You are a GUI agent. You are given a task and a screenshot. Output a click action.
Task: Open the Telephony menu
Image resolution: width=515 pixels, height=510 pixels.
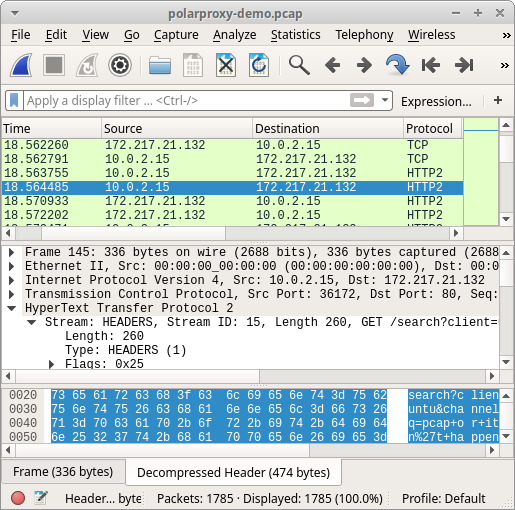point(364,35)
